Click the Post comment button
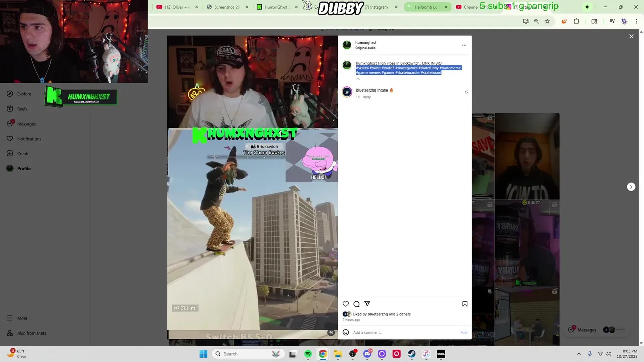 coord(464,332)
